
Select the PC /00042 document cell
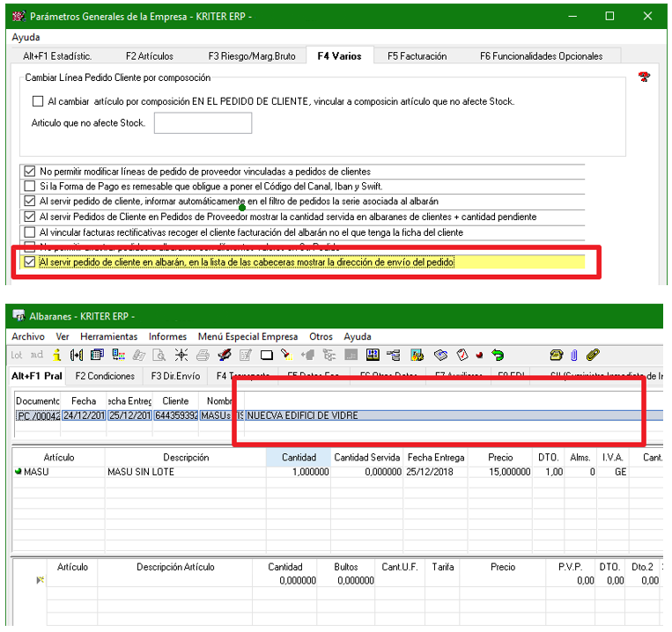pyautogui.click(x=38, y=415)
